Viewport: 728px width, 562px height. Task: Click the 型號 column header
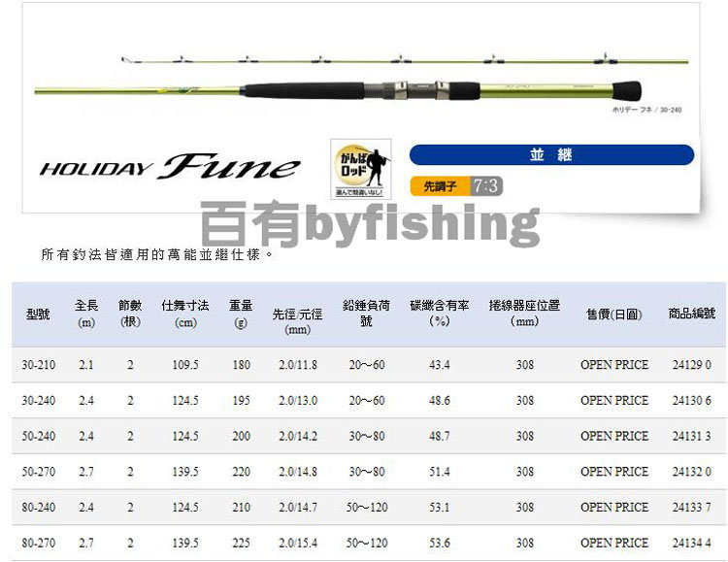38,314
